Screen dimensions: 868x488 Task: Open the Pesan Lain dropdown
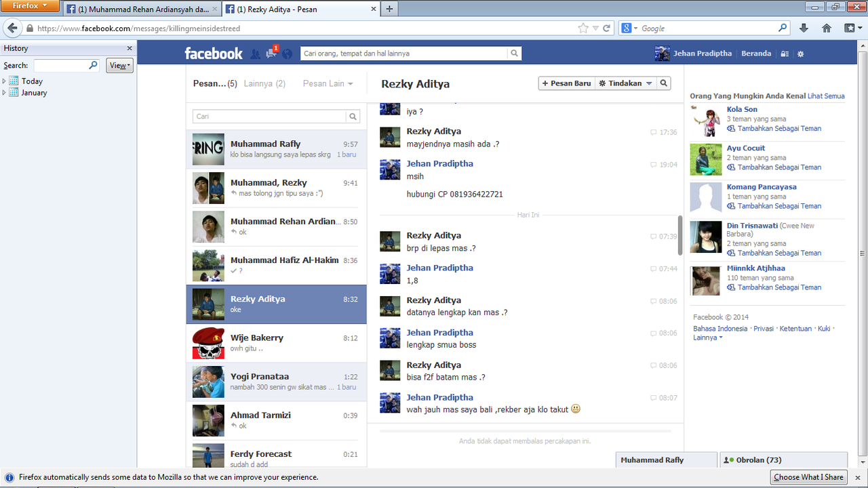point(328,83)
